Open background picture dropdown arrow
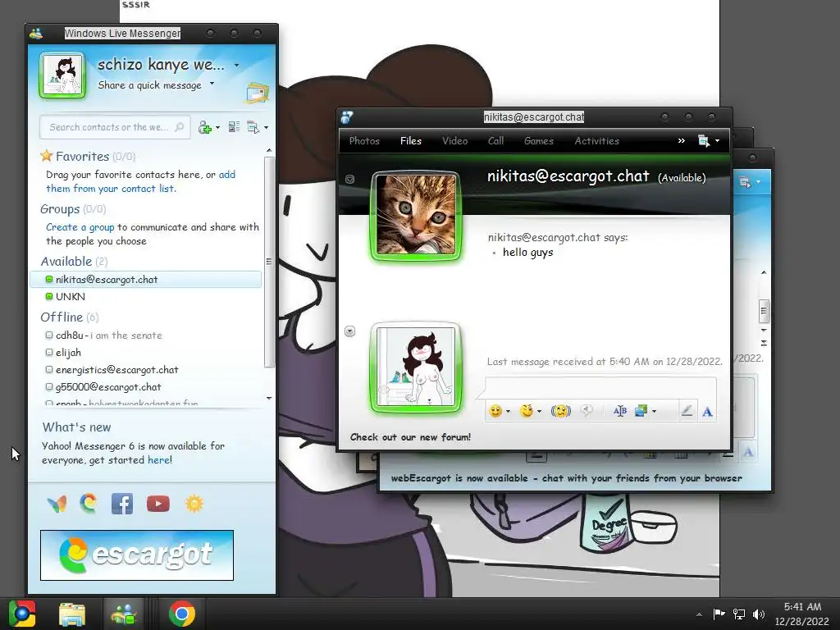 [x=654, y=412]
